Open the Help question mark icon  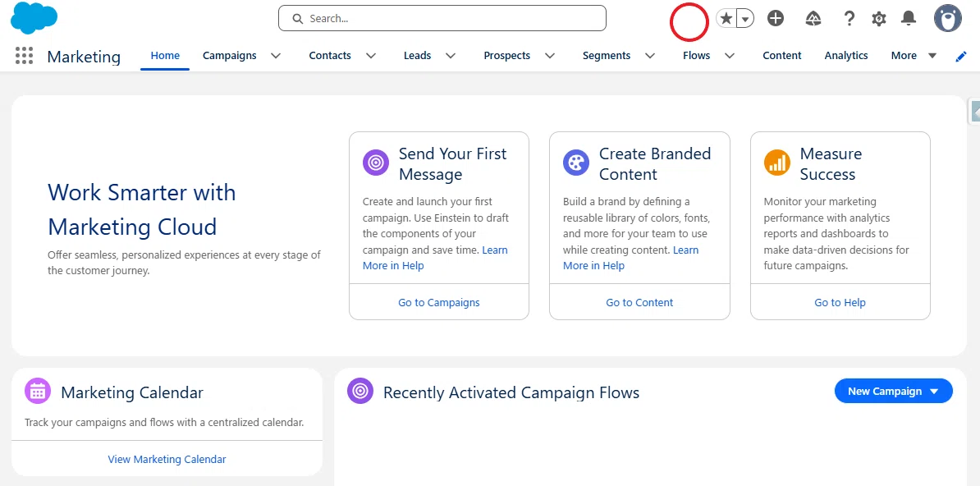pos(849,19)
